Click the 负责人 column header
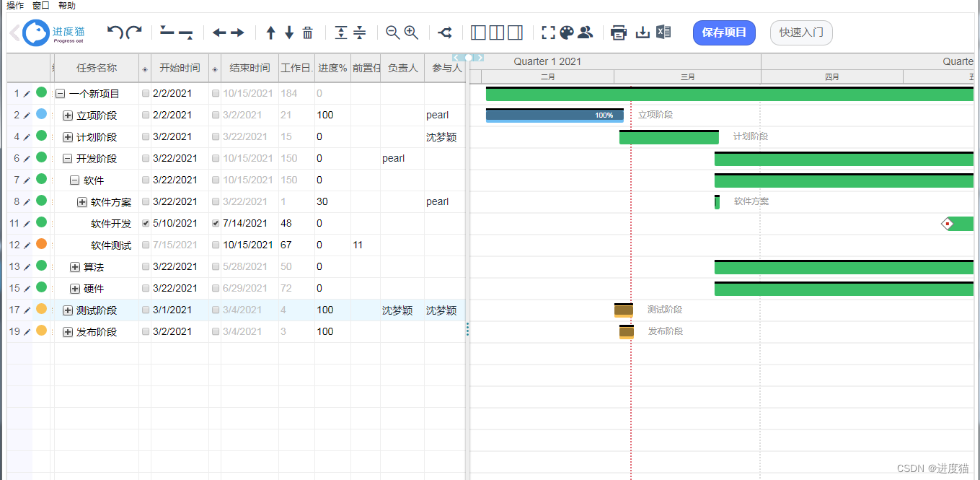The height and width of the screenshot is (480, 980). [x=402, y=68]
